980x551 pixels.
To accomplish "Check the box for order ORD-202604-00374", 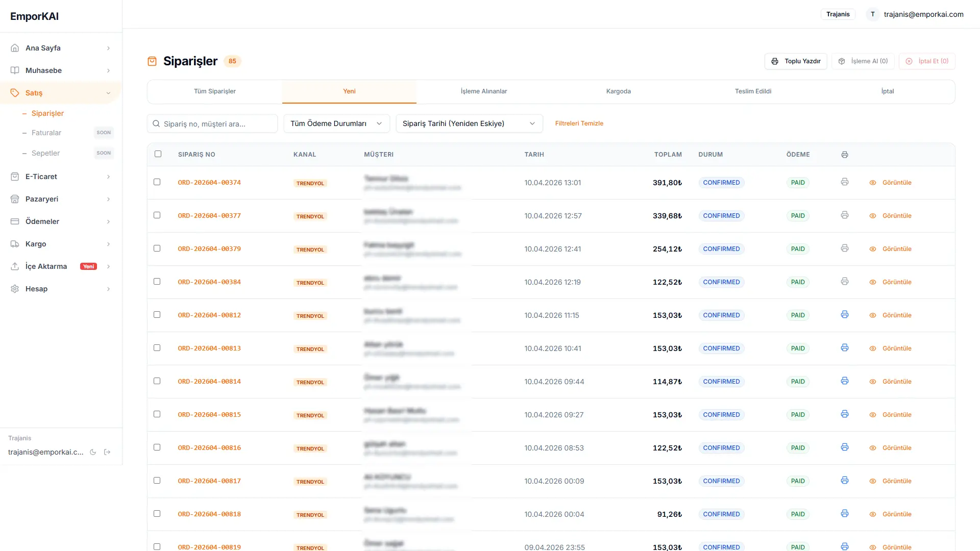I will click(157, 182).
